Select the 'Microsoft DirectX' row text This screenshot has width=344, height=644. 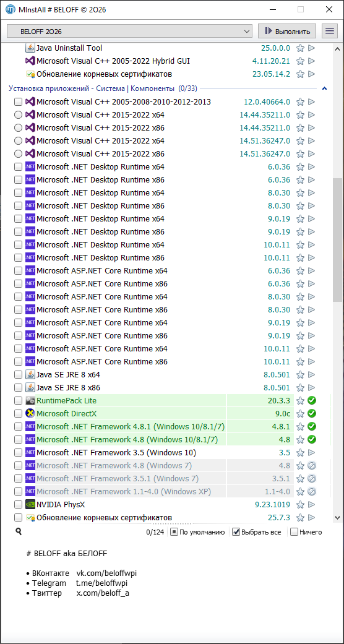pyautogui.click(x=67, y=413)
